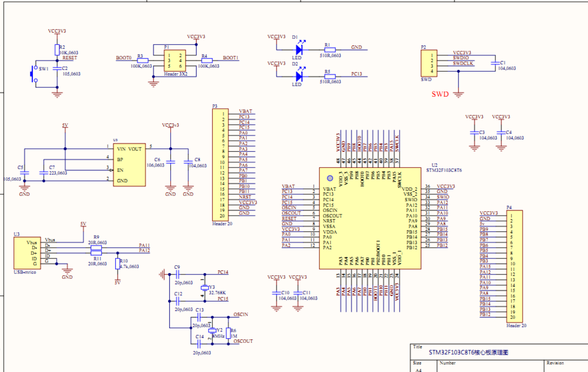
Task: Click the PC14 net label above Y3
Action: (x=223, y=272)
